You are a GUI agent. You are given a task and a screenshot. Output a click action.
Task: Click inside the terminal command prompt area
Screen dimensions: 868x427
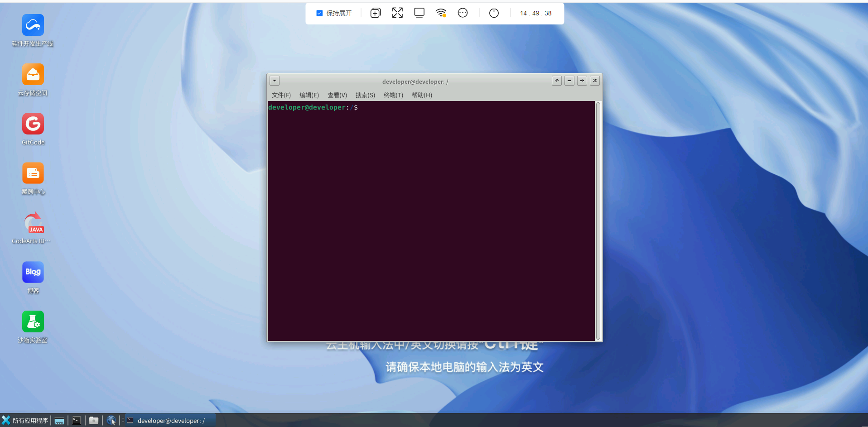tap(431, 221)
